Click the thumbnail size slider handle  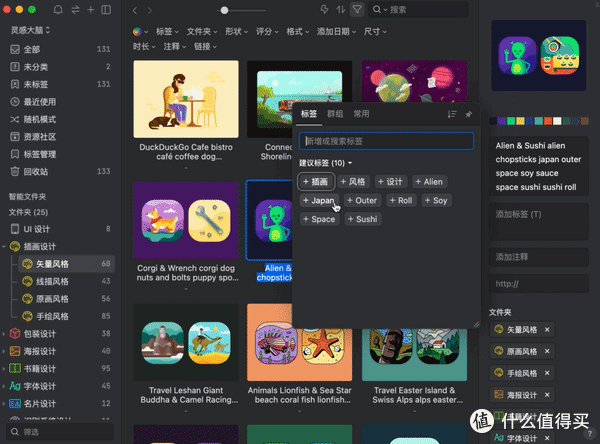pyautogui.click(x=224, y=10)
